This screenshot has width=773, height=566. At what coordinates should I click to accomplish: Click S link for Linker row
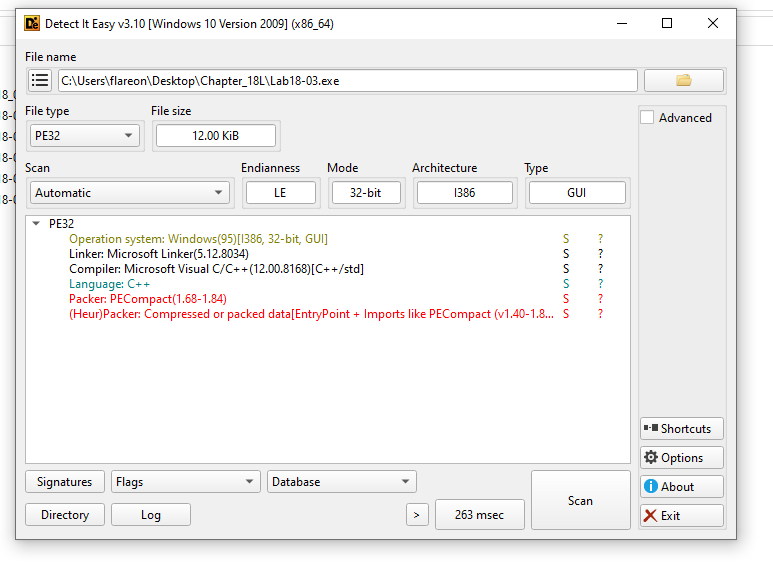566,254
